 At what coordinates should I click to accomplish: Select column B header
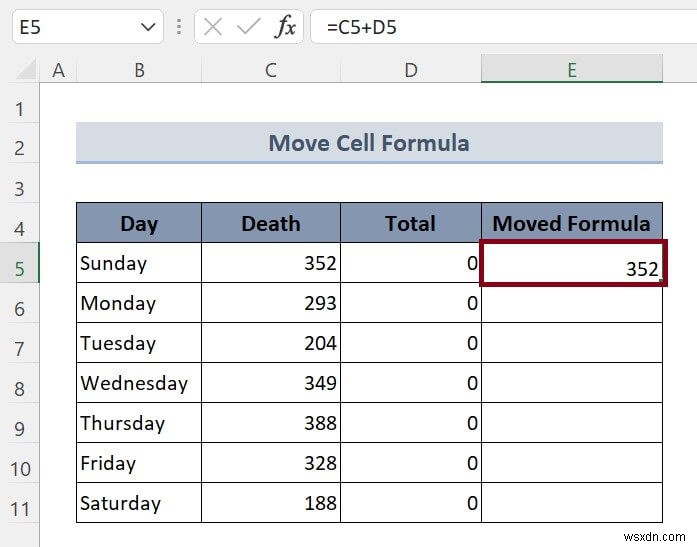(x=139, y=70)
